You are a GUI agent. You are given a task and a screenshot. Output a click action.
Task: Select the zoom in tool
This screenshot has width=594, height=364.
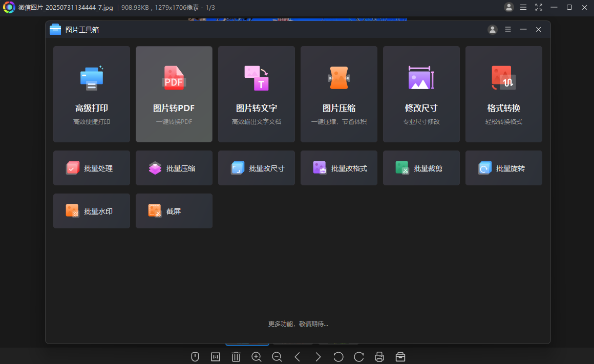point(257,357)
